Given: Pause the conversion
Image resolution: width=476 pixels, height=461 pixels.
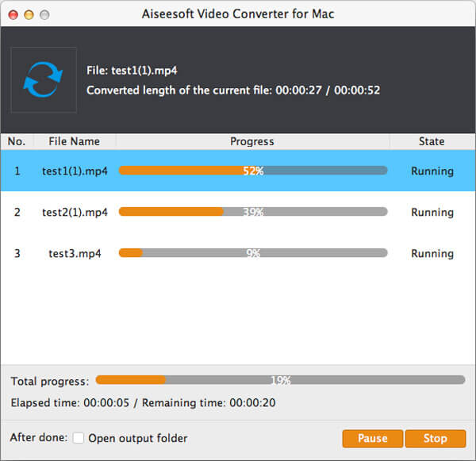Looking at the screenshot, I should [373, 438].
